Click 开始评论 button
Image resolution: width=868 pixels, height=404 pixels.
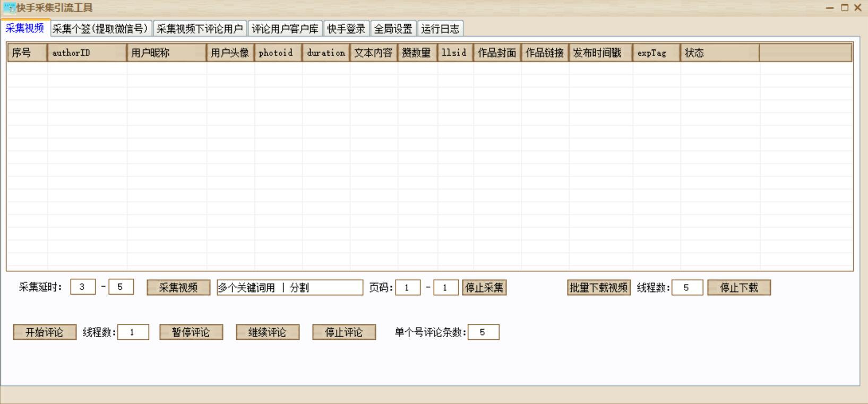tap(45, 332)
